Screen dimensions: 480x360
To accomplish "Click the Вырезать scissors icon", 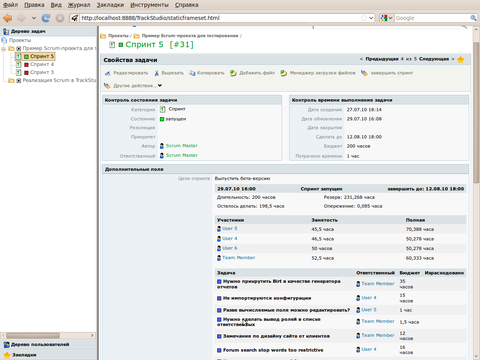I will [x=156, y=73].
